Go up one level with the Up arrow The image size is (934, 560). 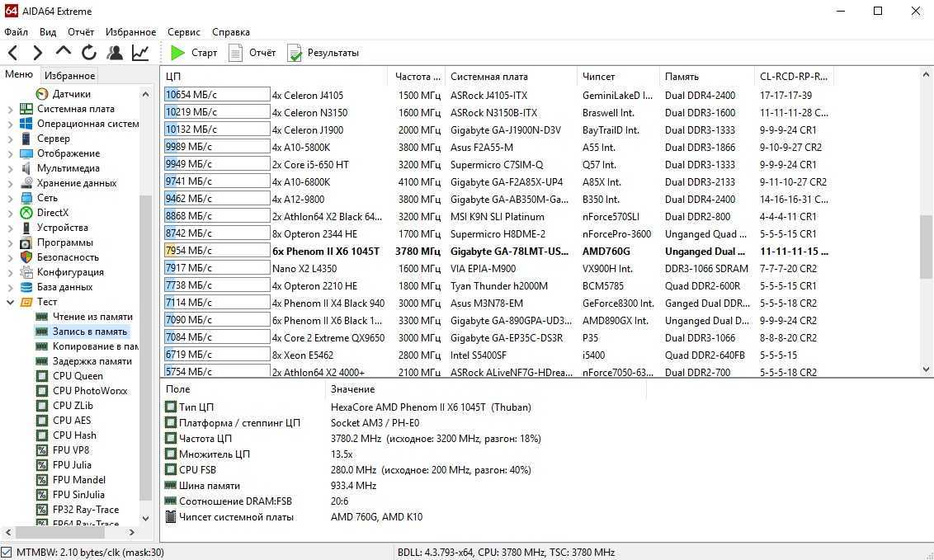click(x=63, y=52)
